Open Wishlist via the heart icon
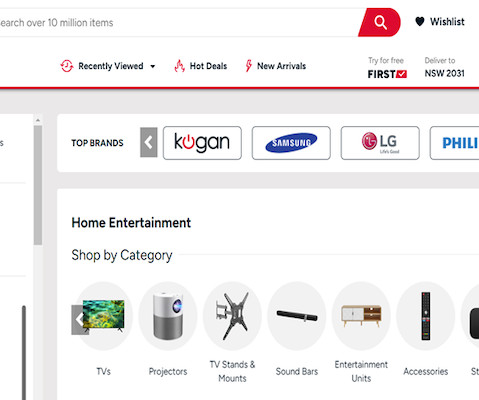Screen dimensions: 479x400 pos(420,22)
